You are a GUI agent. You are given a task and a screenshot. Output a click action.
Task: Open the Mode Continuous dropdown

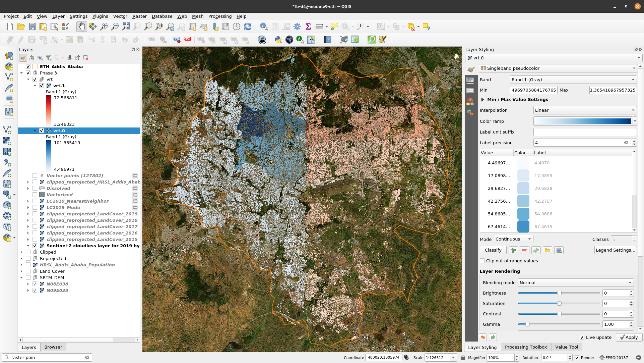[513, 239]
